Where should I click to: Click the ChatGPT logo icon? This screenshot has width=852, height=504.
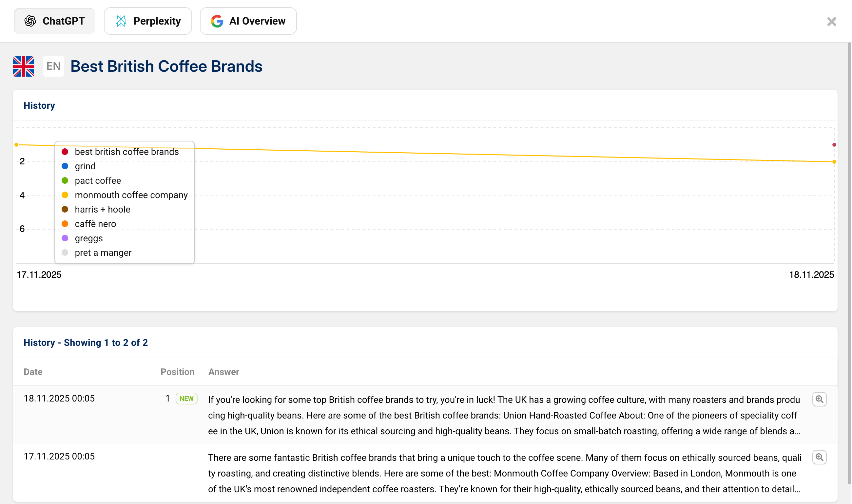(x=30, y=21)
